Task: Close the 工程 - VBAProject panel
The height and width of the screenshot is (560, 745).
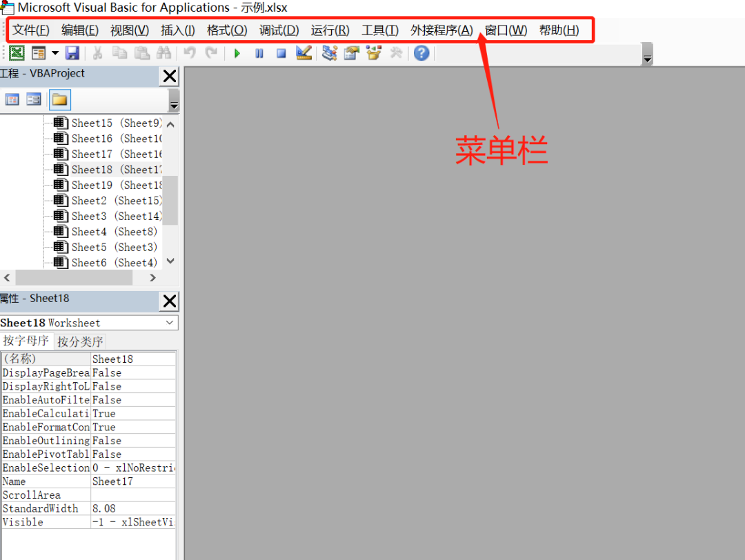Action: pyautogui.click(x=169, y=76)
